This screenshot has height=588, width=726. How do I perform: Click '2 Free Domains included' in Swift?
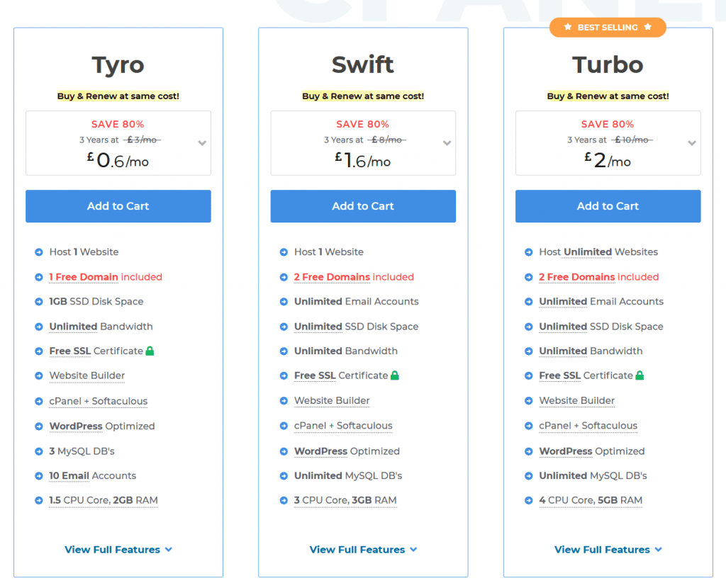pos(354,277)
